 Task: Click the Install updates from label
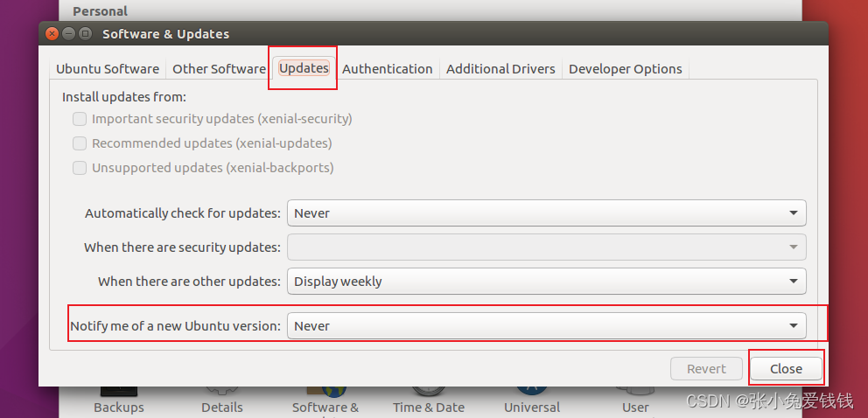(x=124, y=97)
